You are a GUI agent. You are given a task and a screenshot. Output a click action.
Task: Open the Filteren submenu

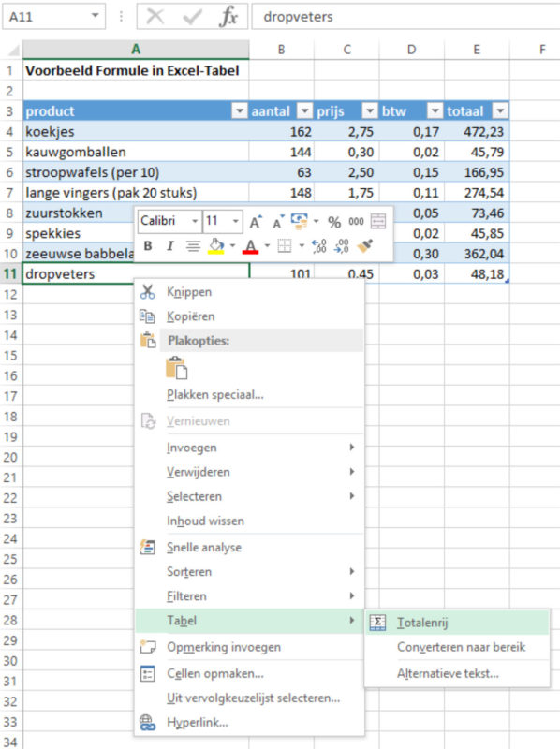(x=248, y=596)
